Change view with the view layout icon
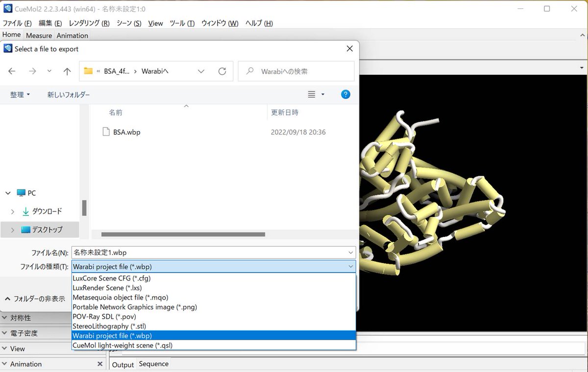588x372 pixels. tap(312, 94)
